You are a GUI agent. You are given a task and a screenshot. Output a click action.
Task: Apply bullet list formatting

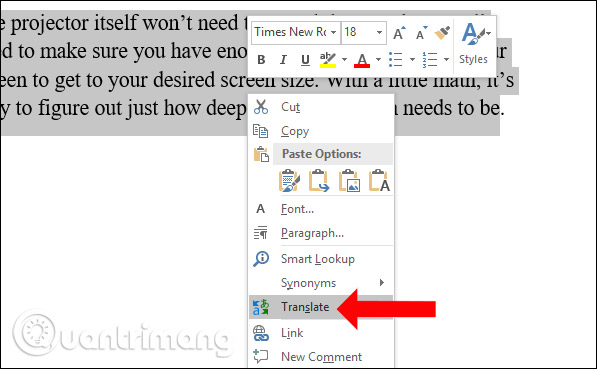[x=396, y=60]
